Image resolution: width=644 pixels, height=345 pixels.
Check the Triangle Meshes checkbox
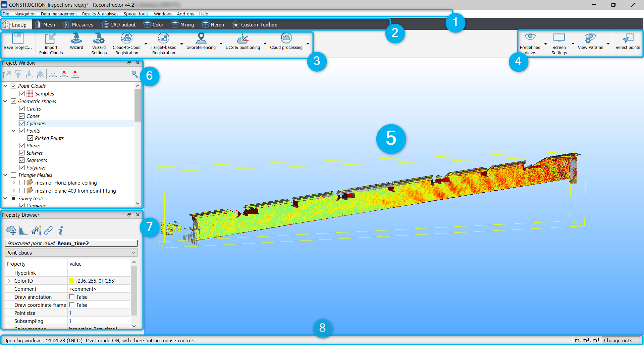(x=13, y=175)
